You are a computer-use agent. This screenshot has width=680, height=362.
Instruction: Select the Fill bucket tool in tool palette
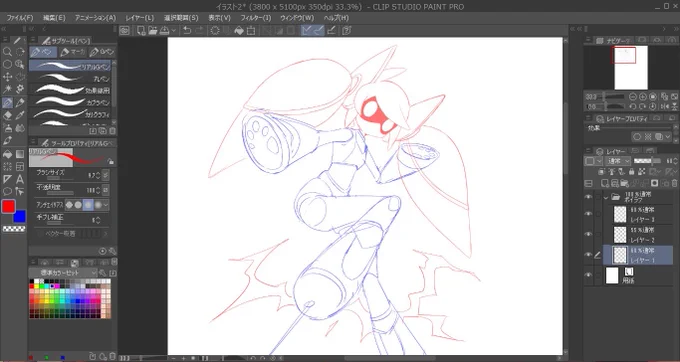[7, 154]
